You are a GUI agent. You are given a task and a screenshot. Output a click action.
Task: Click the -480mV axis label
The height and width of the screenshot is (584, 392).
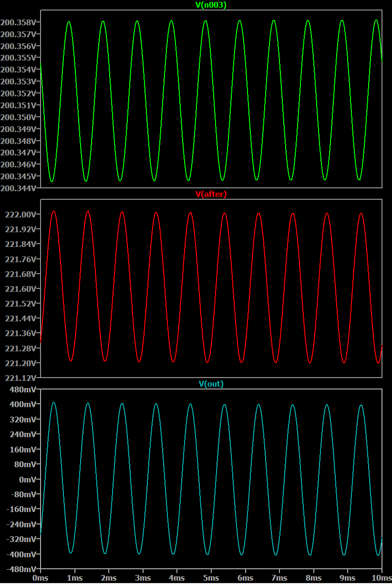click(22, 569)
